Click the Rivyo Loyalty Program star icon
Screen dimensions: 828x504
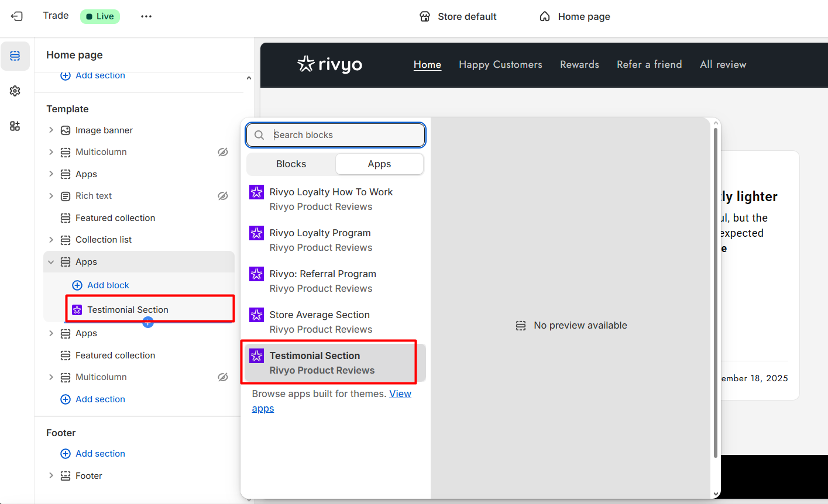(x=256, y=233)
